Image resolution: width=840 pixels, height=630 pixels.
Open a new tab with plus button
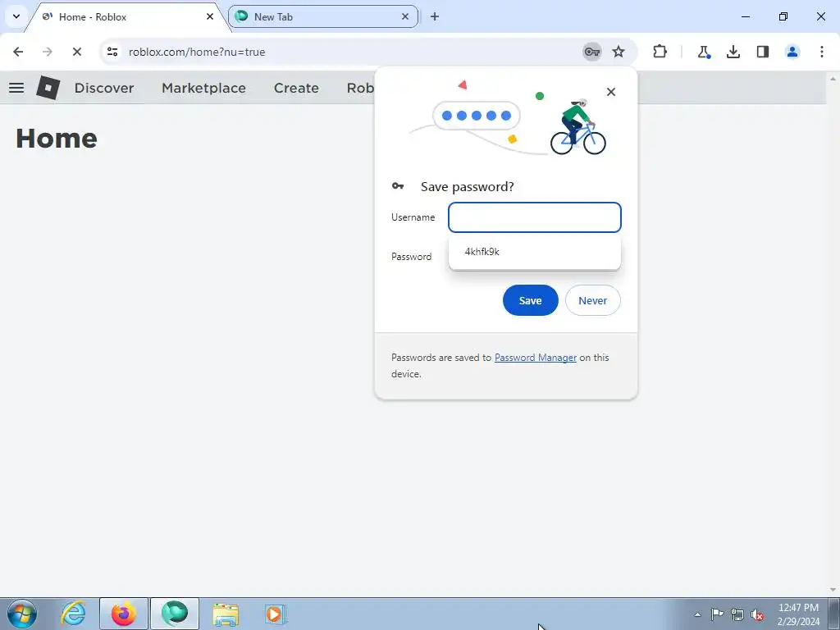pyautogui.click(x=435, y=16)
